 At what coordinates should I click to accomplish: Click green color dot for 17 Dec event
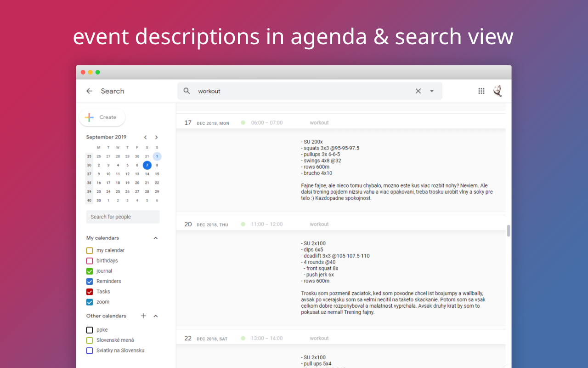[x=243, y=123]
